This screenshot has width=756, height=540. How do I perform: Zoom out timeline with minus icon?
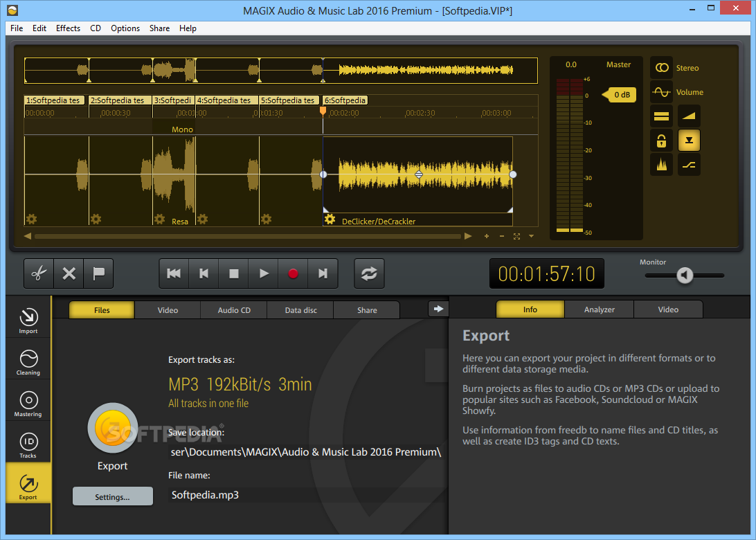pyautogui.click(x=502, y=236)
